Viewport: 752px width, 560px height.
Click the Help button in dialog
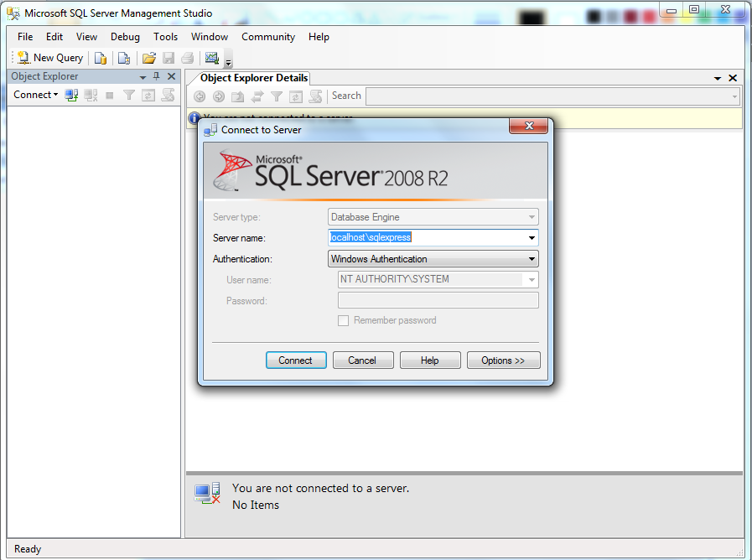pos(430,360)
